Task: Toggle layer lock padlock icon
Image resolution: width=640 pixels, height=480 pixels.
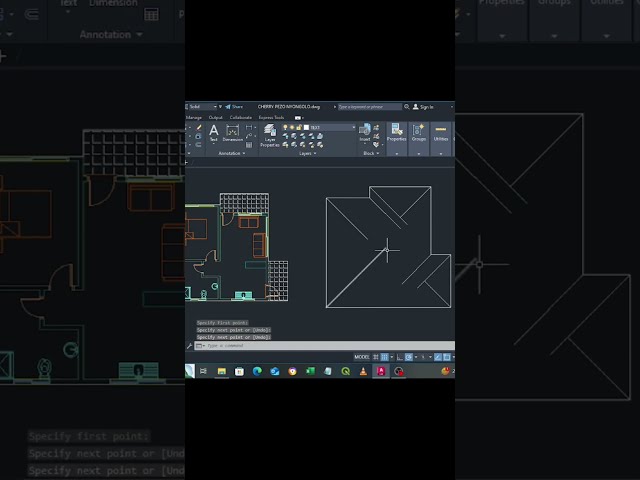Action: 299,127
